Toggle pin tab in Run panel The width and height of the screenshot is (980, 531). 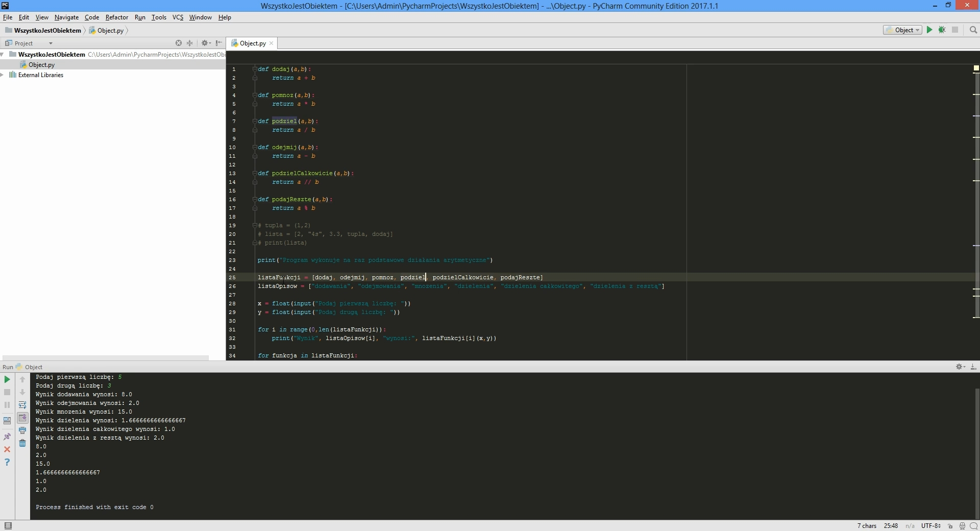click(7, 437)
